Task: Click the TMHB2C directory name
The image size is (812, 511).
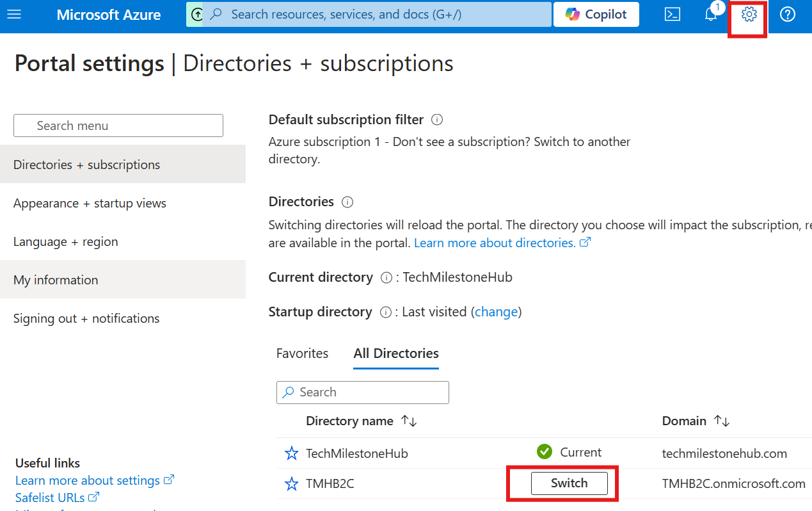Action: 330,484
